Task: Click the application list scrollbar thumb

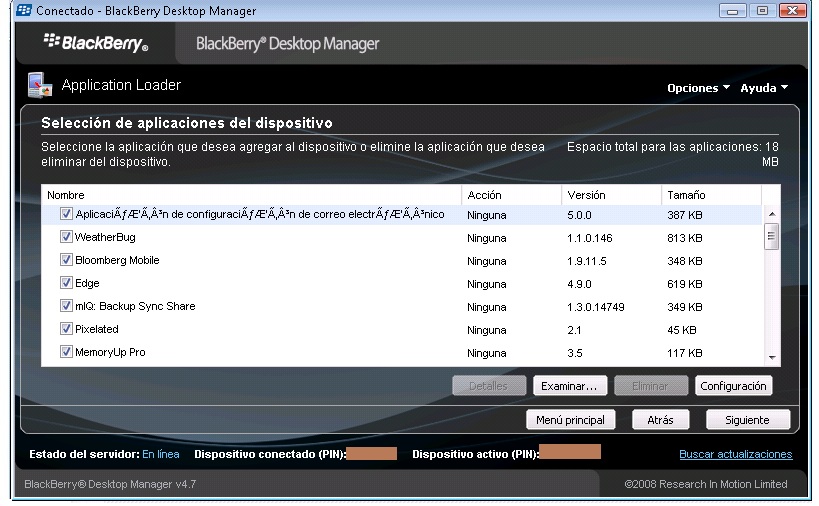Action: click(771, 236)
